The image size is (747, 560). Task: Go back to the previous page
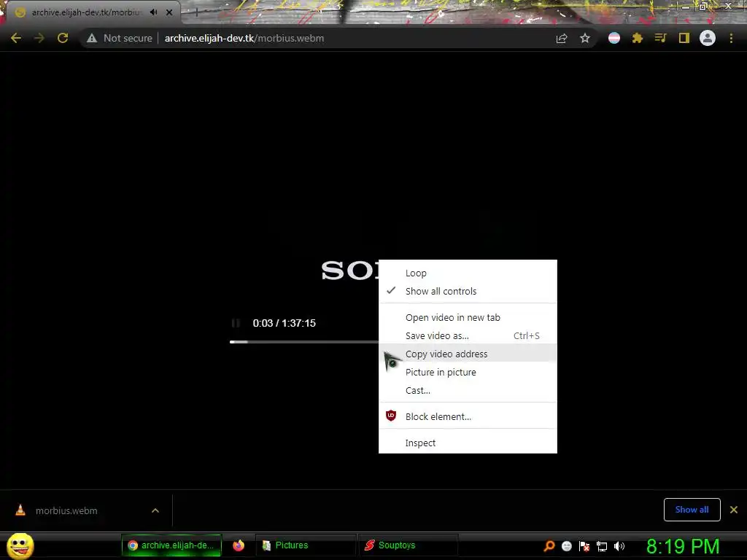click(x=16, y=38)
